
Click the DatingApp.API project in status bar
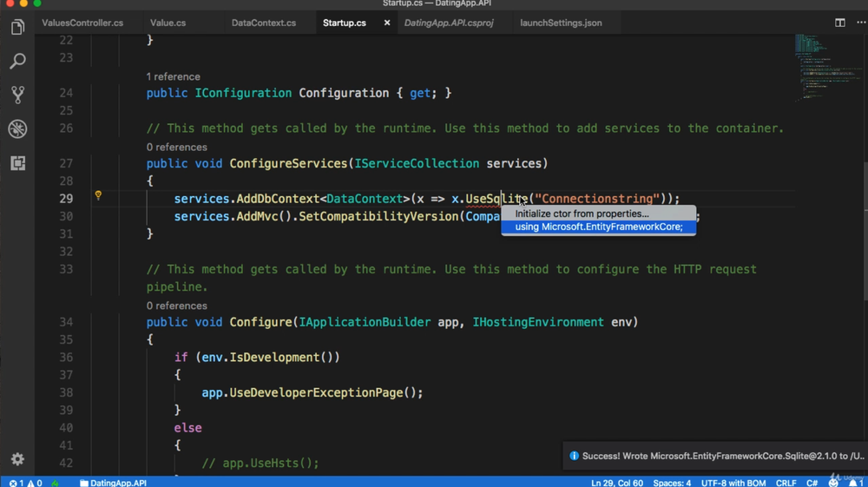pyautogui.click(x=114, y=483)
